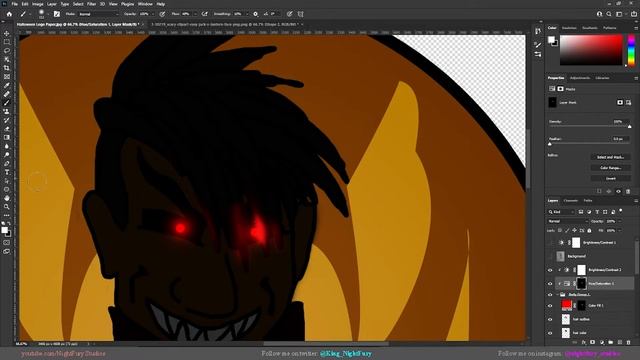Open the Kind filter dropdown in Layers
This screenshot has width=640, height=360.
pos(561,212)
